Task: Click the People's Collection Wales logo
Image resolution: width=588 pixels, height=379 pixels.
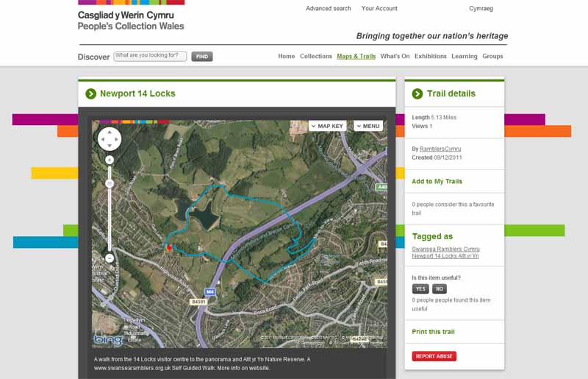Action: coord(131,20)
